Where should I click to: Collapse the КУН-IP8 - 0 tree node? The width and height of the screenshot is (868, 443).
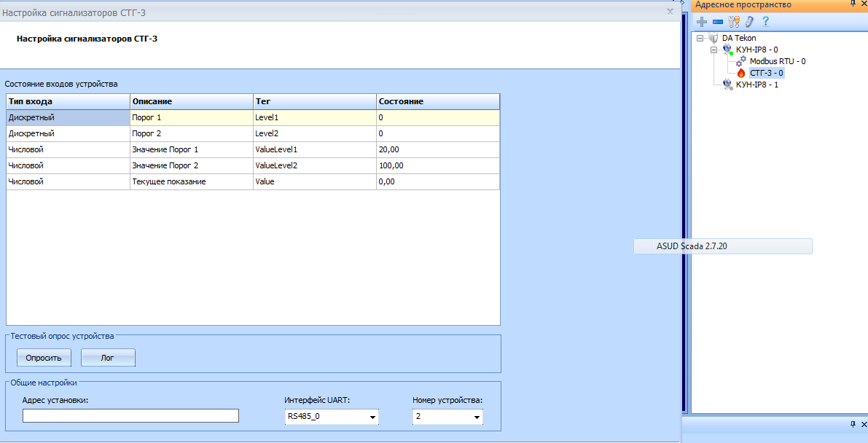pyautogui.click(x=714, y=50)
